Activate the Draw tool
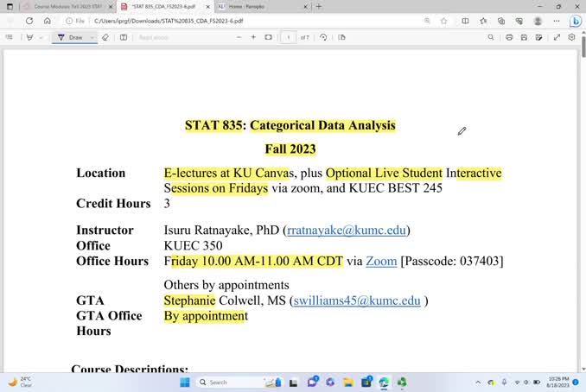 (70, 37)
